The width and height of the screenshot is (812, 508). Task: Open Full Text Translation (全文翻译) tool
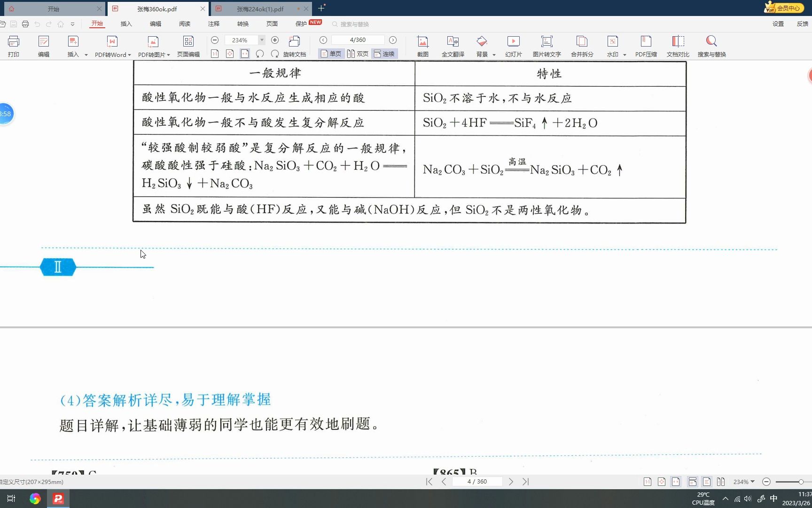[453, 46]
